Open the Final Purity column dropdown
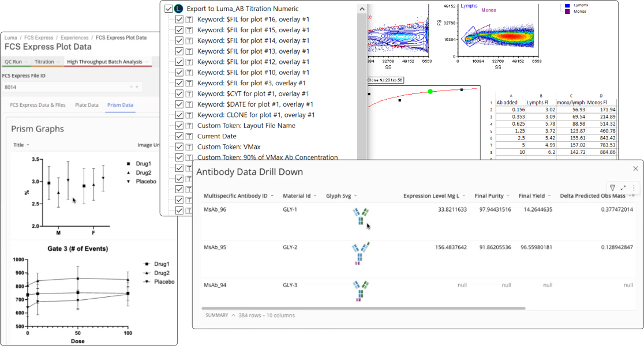 tap(508, 196)
